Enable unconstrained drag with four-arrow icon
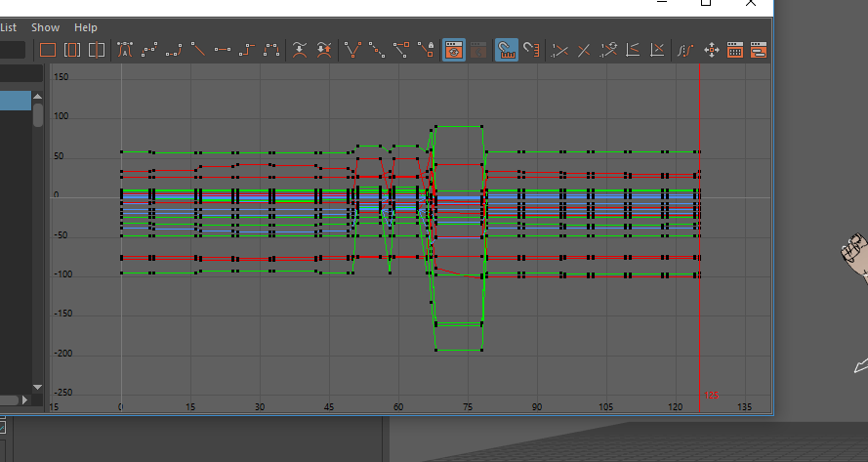This screenshot has height=462, width=868. tap(712, 51)
